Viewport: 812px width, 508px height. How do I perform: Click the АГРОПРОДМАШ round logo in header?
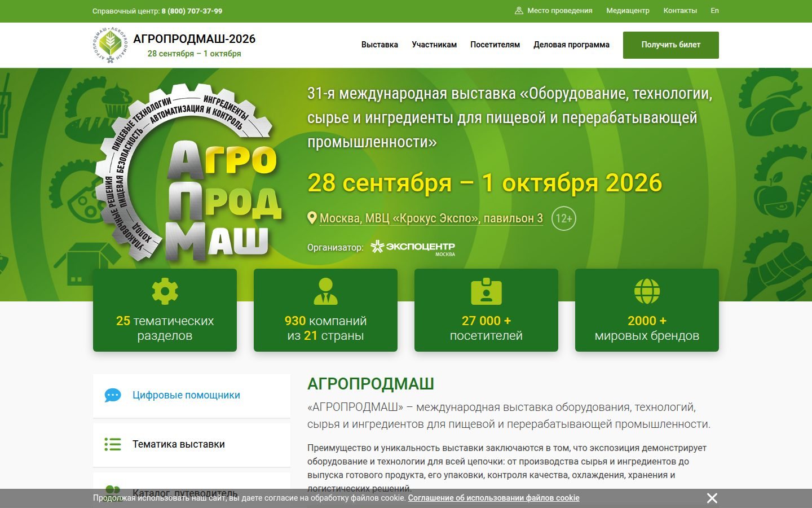tap(110, 45)
